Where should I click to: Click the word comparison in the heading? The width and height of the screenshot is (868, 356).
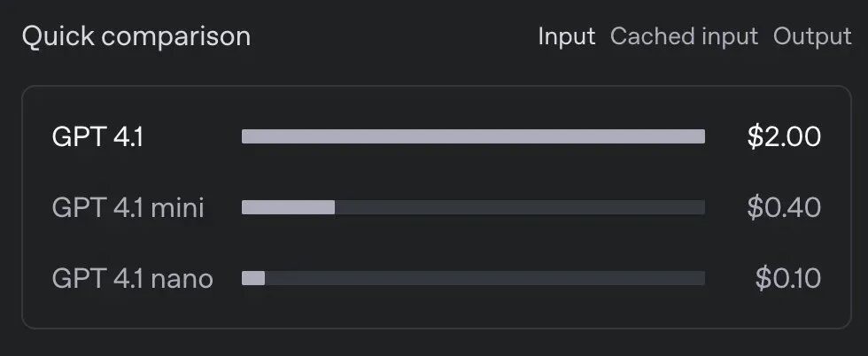coord(176,38)
